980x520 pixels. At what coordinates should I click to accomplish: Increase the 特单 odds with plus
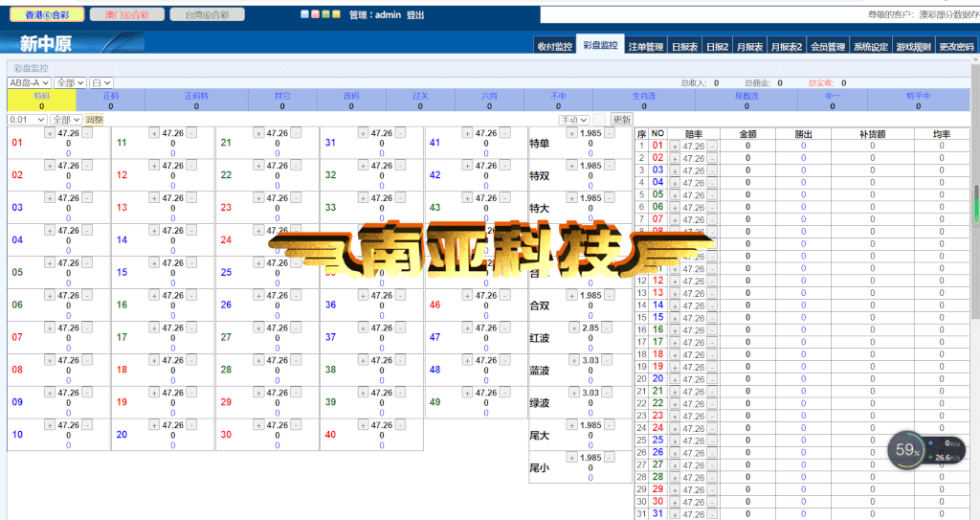click(571, 133)
